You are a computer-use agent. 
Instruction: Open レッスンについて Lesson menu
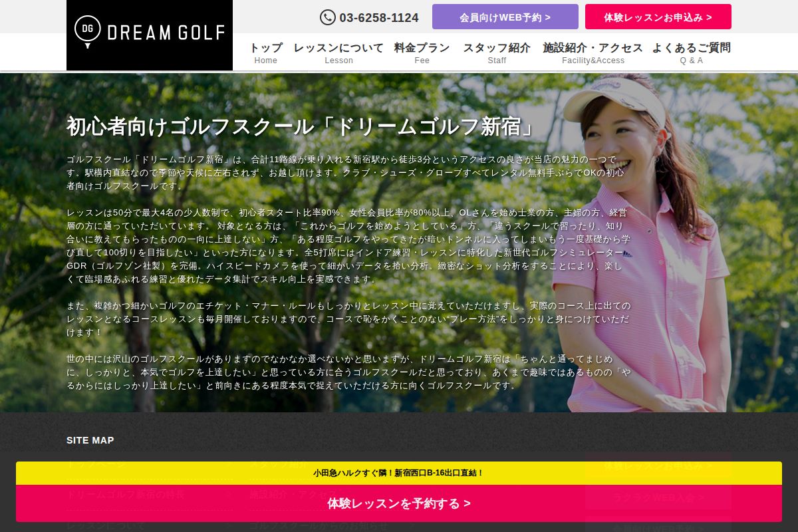[338, 53]
